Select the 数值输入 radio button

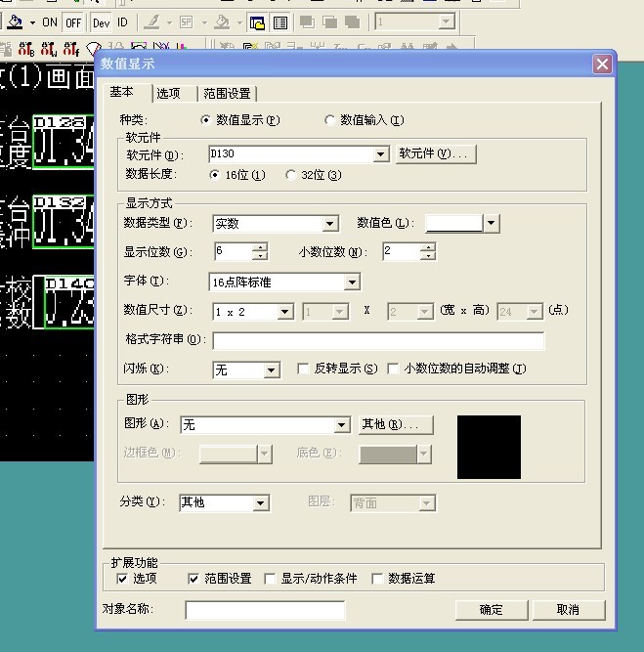330,120
